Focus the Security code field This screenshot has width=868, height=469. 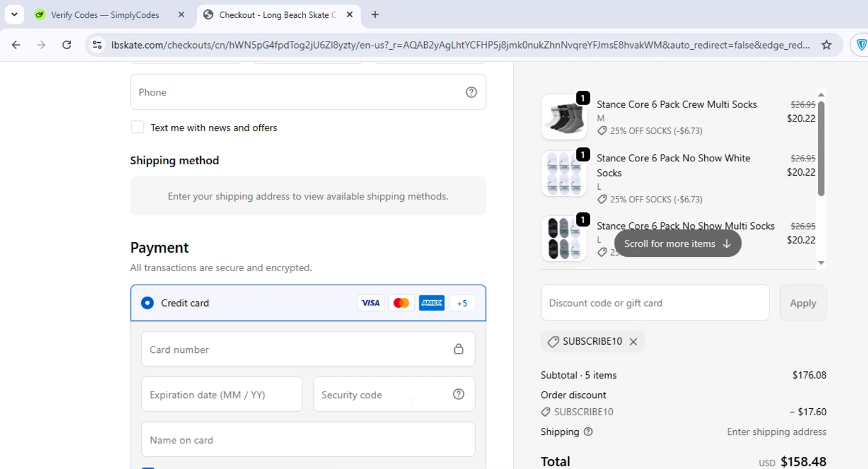[x=393, y=394]
